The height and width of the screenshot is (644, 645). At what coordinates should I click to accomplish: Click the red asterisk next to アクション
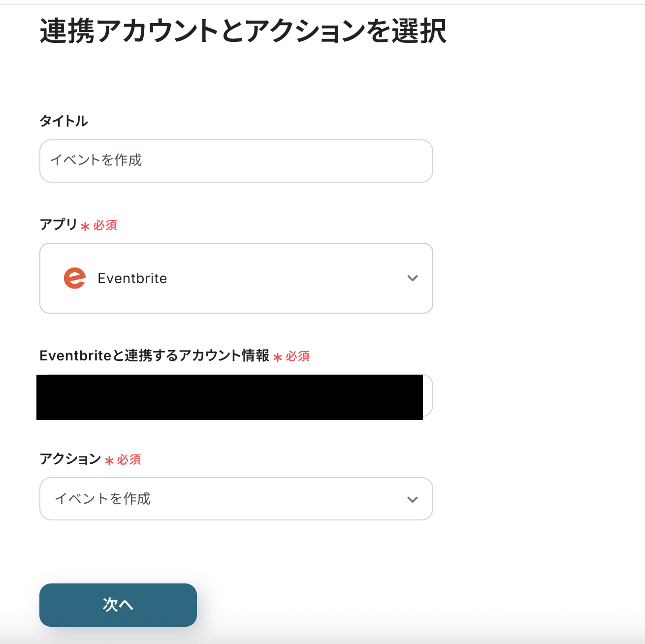tap(109, 461)
